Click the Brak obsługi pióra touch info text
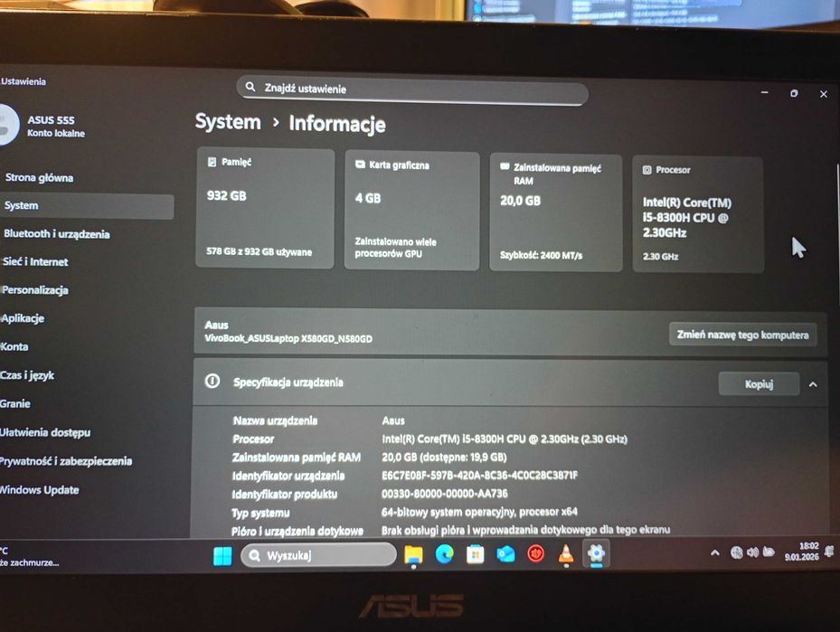This screenshot has width=840, height=632. pyautogui.click(x=525, y=530)
